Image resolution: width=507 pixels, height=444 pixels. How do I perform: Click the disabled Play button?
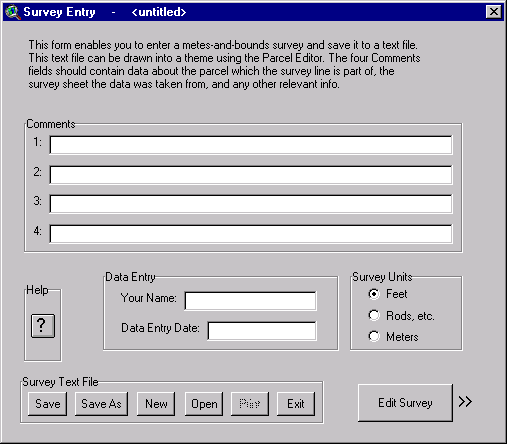pos(250,404)
